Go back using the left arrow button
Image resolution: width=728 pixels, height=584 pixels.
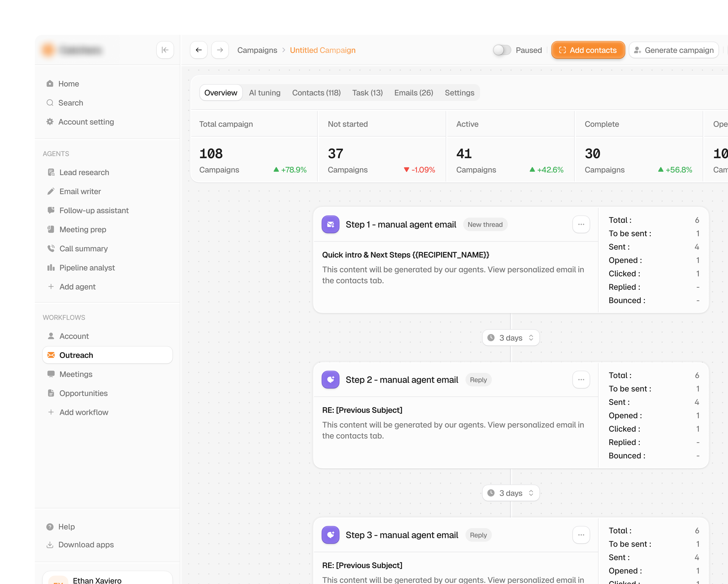(x=198, y=50)
